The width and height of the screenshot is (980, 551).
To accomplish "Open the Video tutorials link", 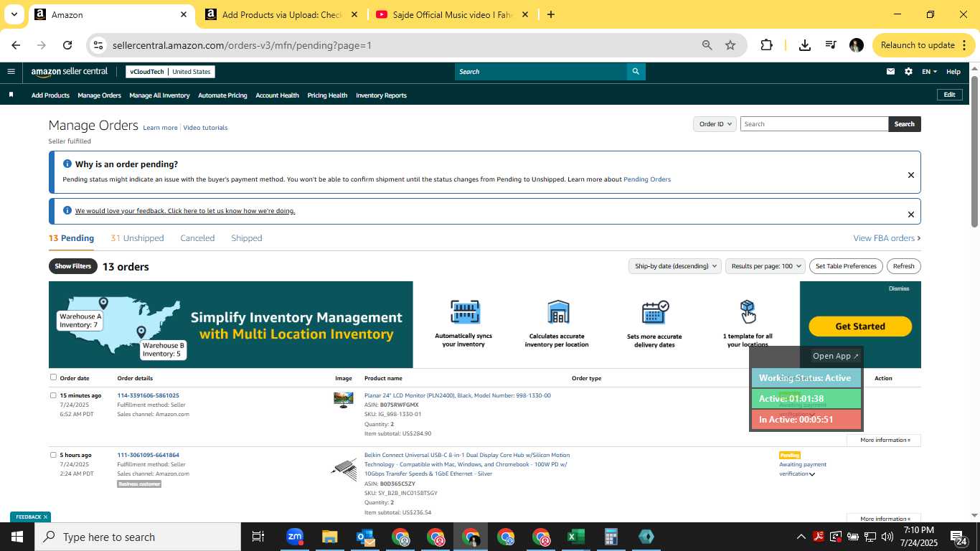I will click(205, 128).
